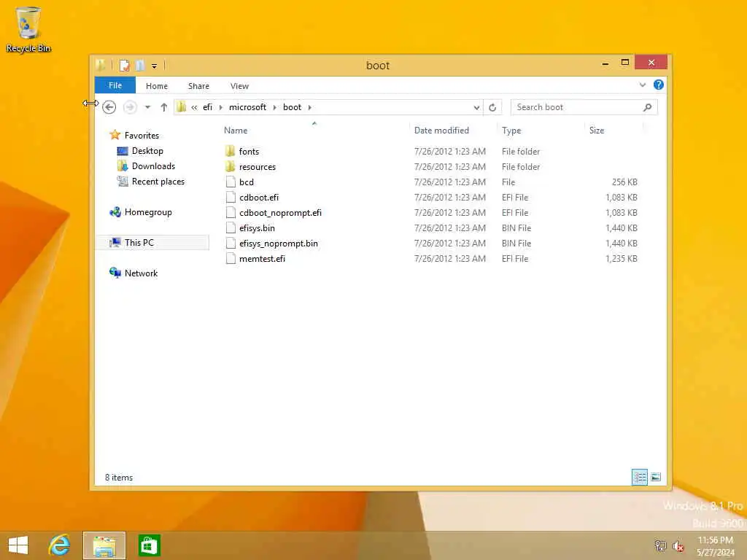The height and width of the screenshot is (560, 747).
Task: Expand subfolders arrow after boot
Action: pyautogui.click(x=309, y=107)
